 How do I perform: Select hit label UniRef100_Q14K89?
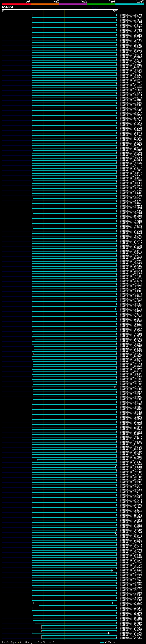(131, 349)
